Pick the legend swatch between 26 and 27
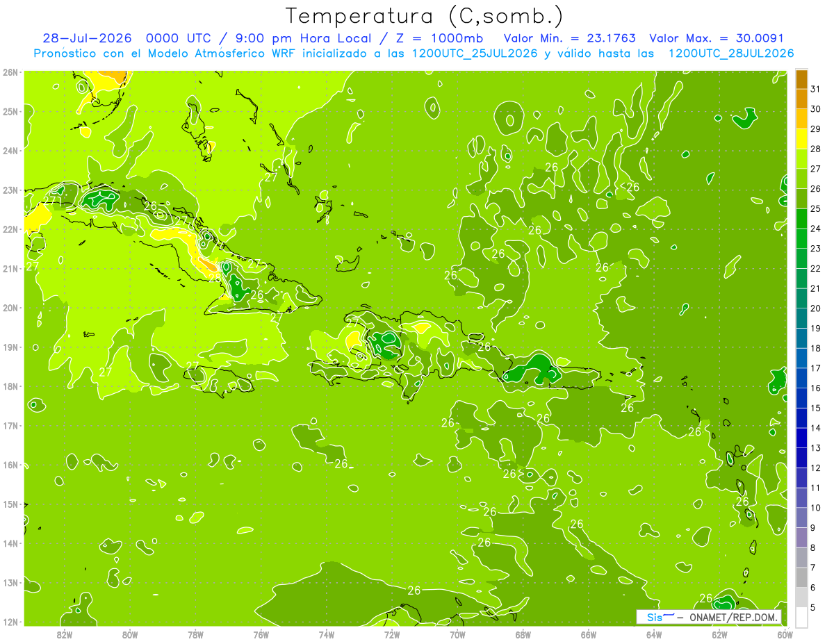834x644 pixels. pyautogui.click(x=802, y=179)
